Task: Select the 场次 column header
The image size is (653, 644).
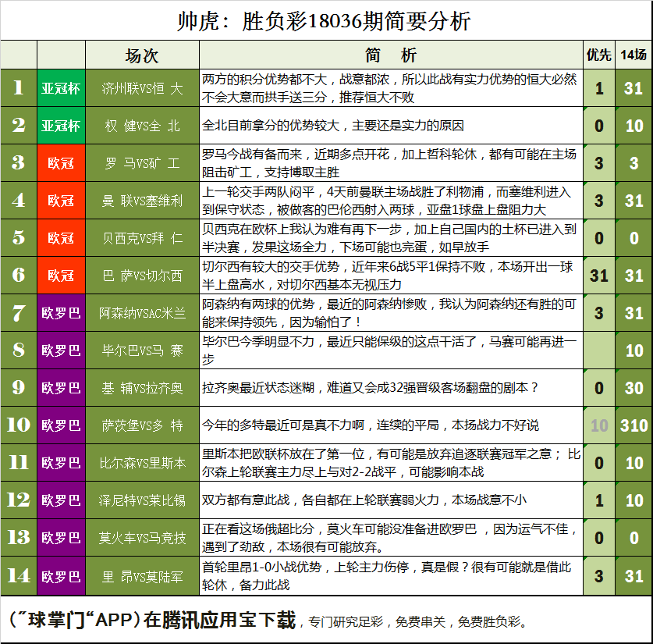Action: 142,55
